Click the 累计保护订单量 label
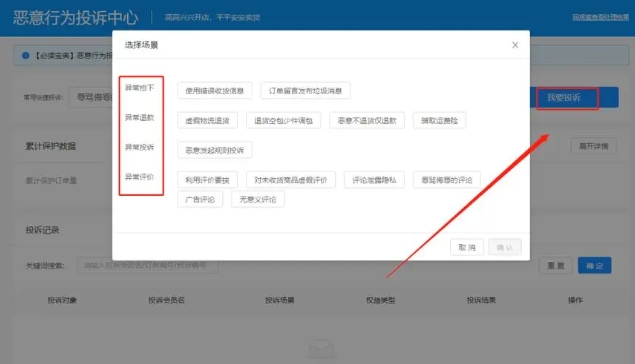Viewport: 635px width, 364px height. 51,181
